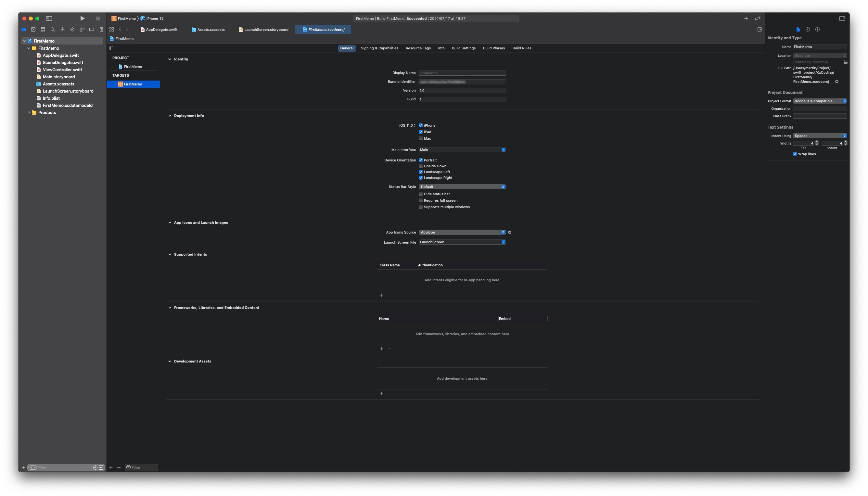Open the Status Bar Style dropdown

pos(462,187)
